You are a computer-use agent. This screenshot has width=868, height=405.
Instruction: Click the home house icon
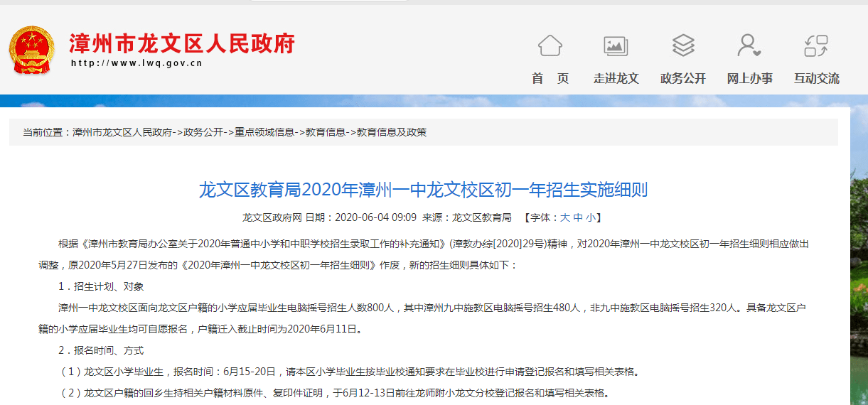tap(550, 45)
